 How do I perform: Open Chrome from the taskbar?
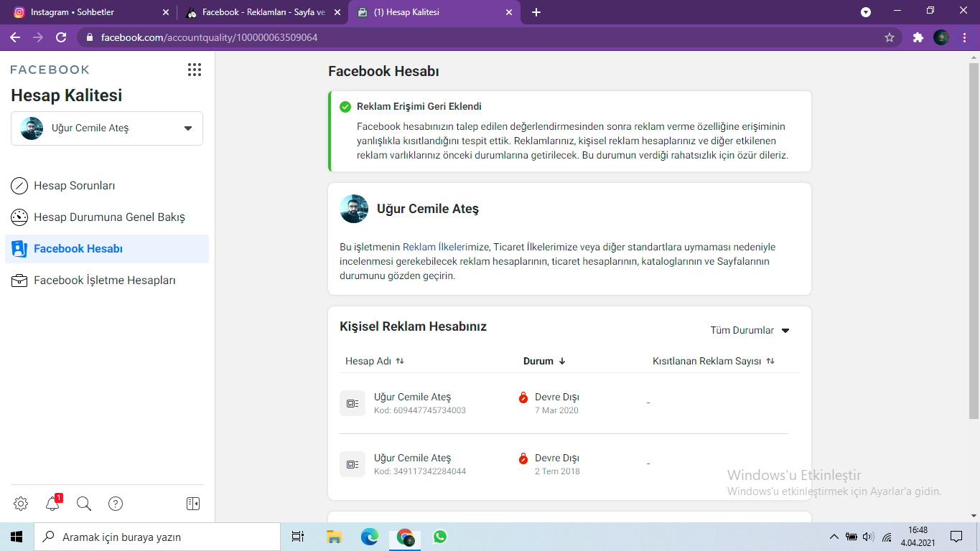coord(406,537)
